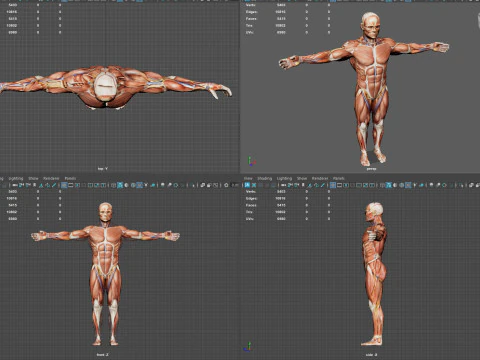
Task: Click the 'UVs' label in the perspective view
Action: [x=249, y=32]
